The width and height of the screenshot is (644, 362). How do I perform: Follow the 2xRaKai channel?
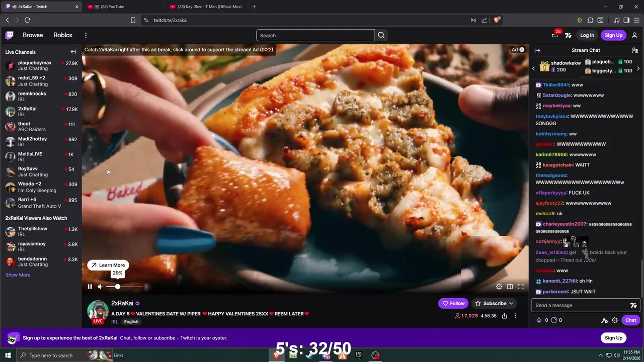(453, 303)
